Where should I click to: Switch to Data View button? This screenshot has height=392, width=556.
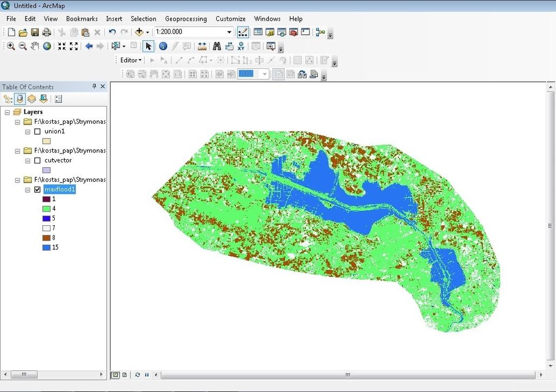click(116, 375)
